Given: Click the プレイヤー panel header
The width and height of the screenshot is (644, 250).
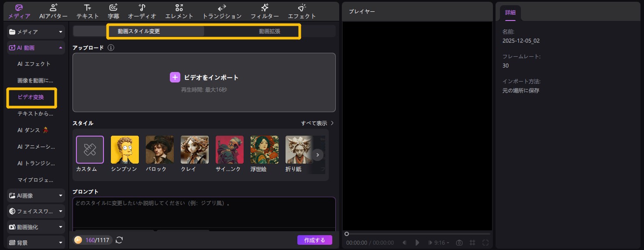Looking at the screenshot, I should point(362,11).
